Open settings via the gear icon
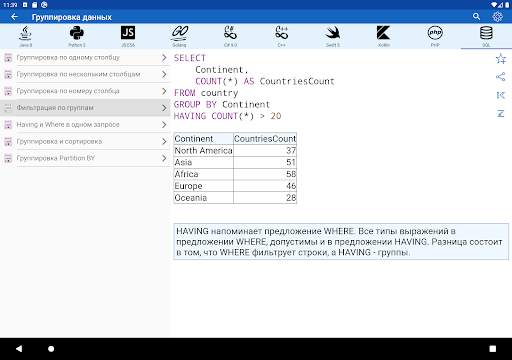Viewport: 512px width, 360px height. coord(497,16)
